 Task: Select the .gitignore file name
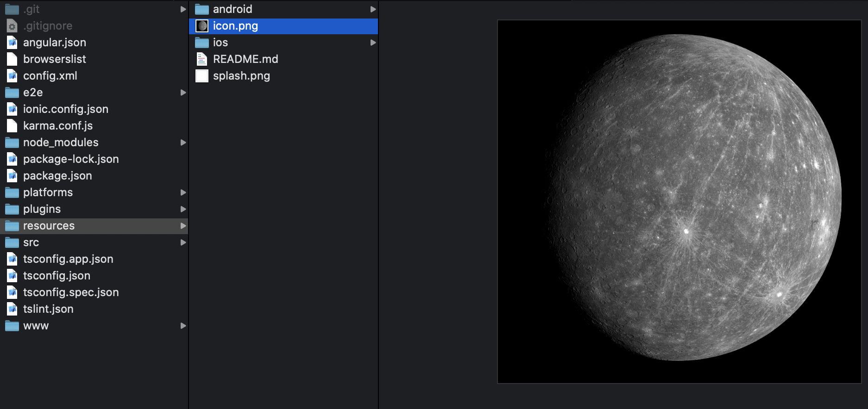coord(48,26)
